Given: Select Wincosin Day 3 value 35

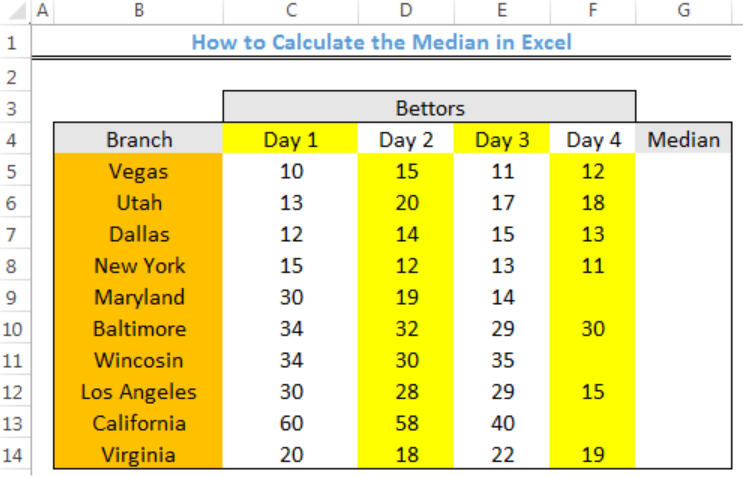Looking at the screenshot, I should (502, 360).
